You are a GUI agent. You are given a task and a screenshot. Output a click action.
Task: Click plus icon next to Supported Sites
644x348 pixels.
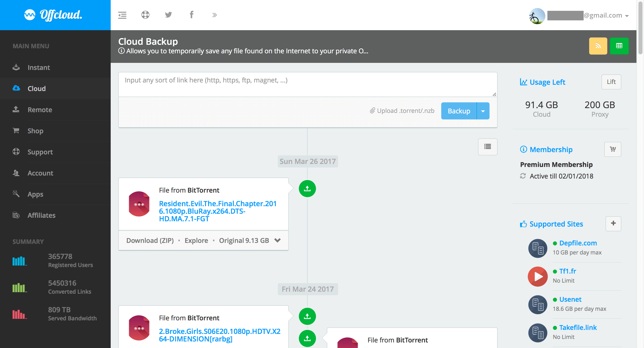[x=613, y=223]
